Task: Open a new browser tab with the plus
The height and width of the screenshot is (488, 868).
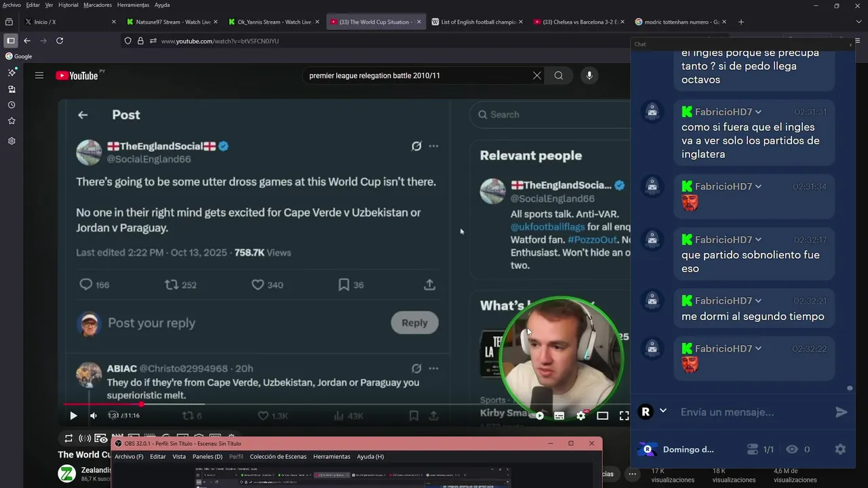Action: 741,22
